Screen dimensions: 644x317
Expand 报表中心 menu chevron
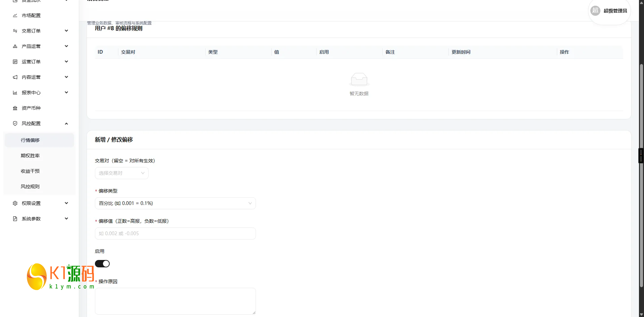click(66, 93)
